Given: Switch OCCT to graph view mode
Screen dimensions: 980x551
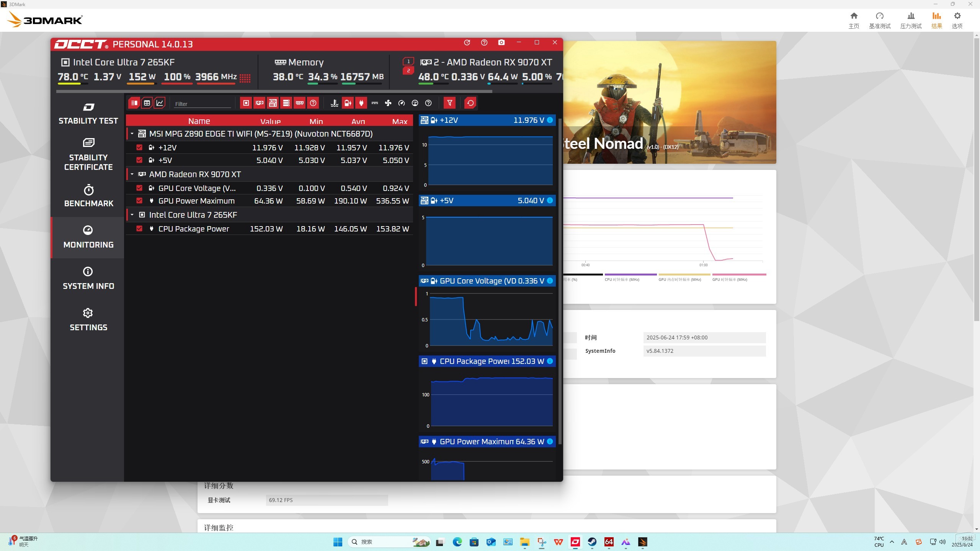Looking at the screenshot, I should pos(159,103).
